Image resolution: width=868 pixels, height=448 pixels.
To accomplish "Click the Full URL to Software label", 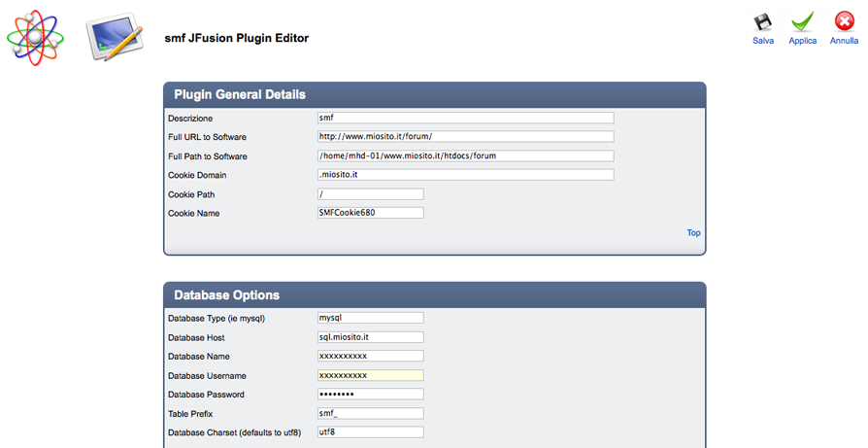I will click(207, 137).
